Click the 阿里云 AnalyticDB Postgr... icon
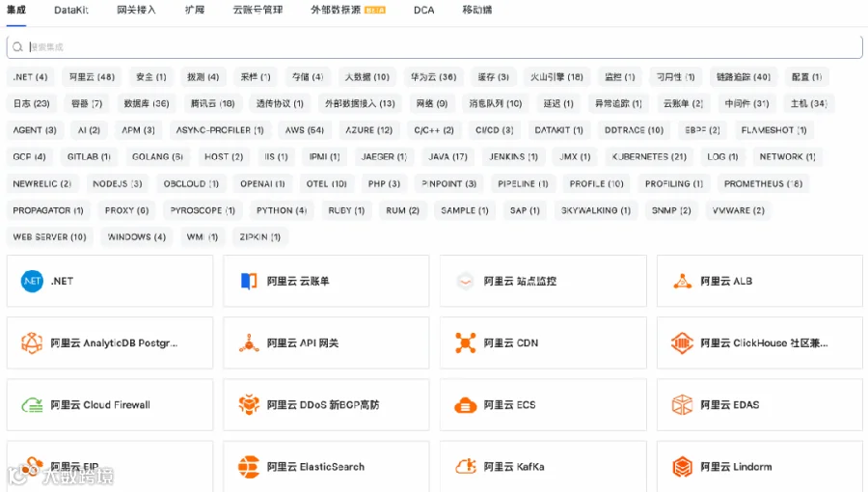This screenshot has height=492, width=868. pyautogui.click(x=32, y=343)
